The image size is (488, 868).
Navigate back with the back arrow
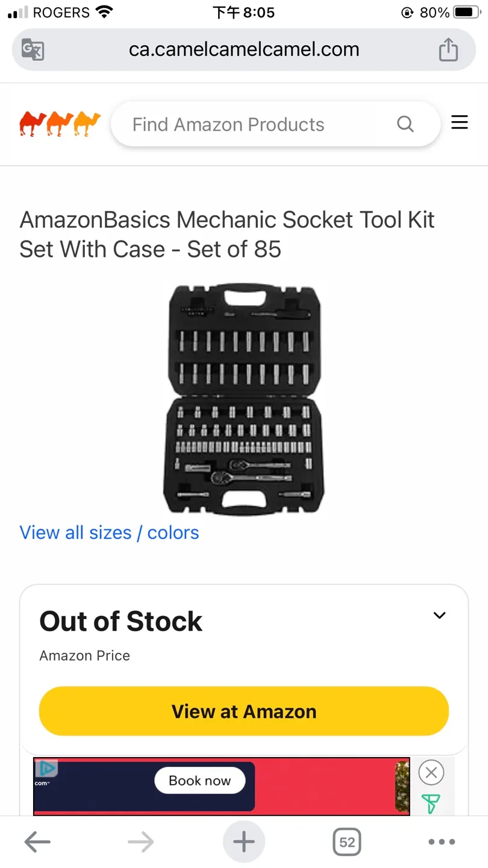[37, 841]
